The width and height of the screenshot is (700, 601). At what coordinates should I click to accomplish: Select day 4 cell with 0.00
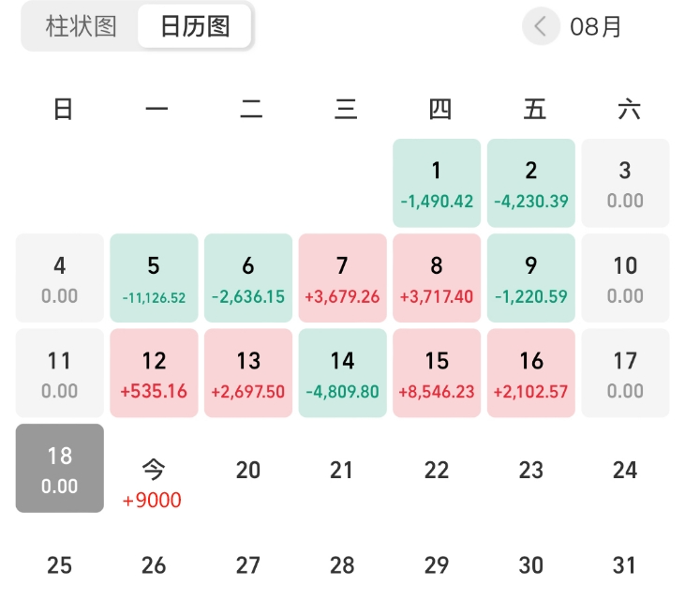click(x=60, y=278)
